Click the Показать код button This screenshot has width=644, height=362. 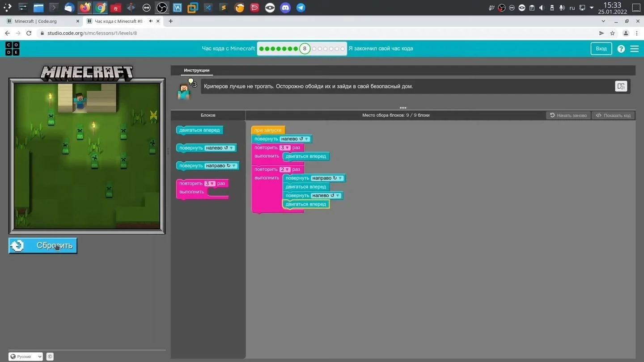click(614, 115)
